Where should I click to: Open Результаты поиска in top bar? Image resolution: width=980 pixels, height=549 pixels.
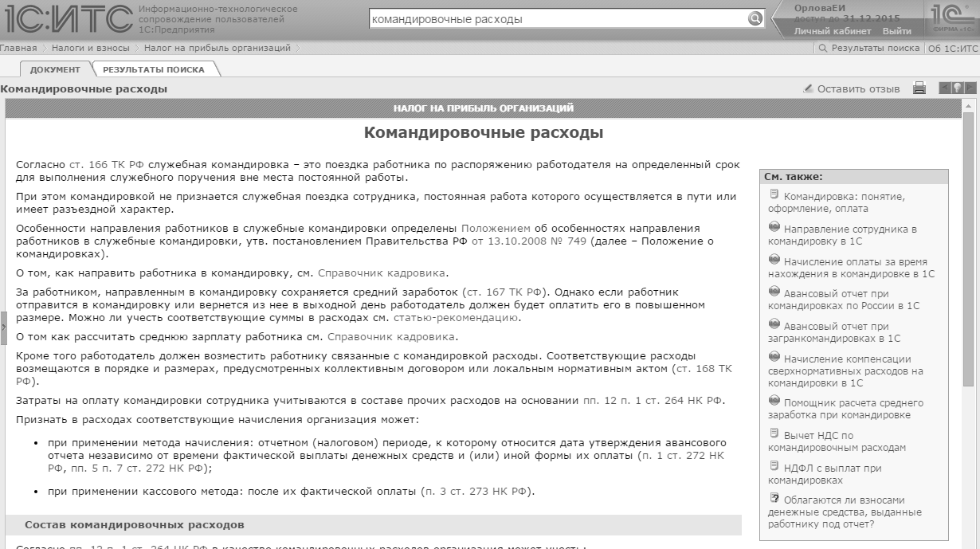coord(875,48)
